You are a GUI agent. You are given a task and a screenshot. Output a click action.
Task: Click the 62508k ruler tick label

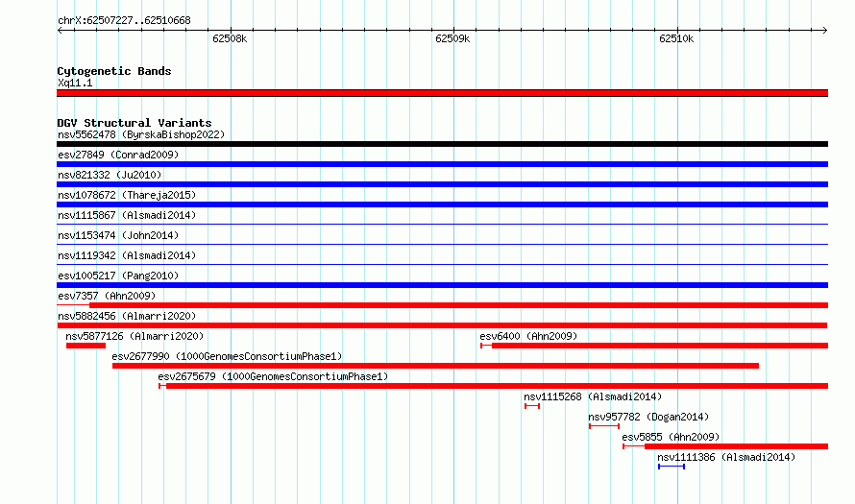[x=230, y=38]
